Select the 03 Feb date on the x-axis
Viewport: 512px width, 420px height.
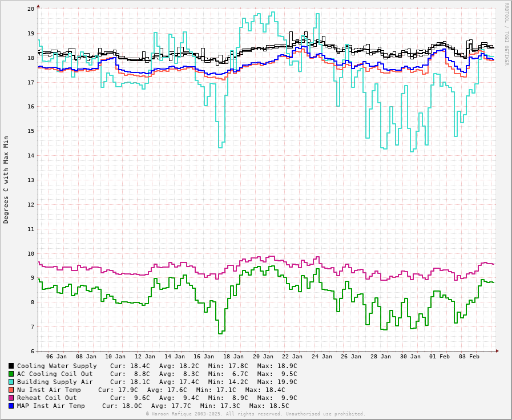pos(469,357)
